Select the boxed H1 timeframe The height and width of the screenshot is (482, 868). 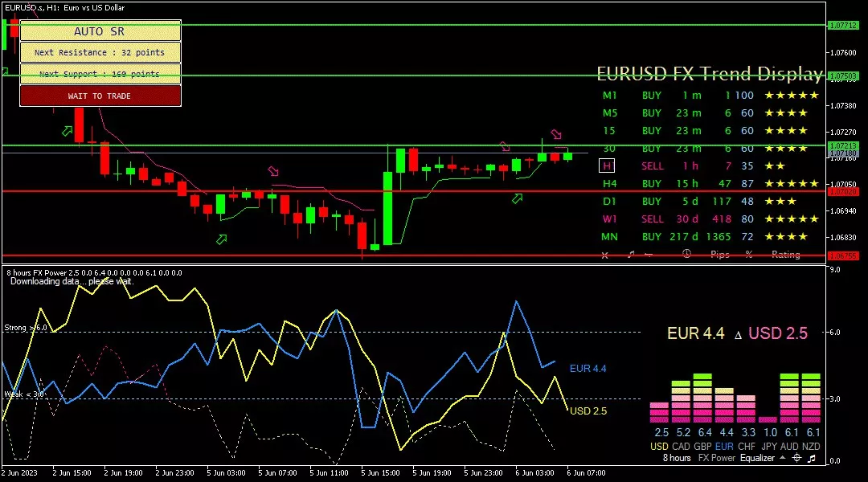tap(607, 166)
